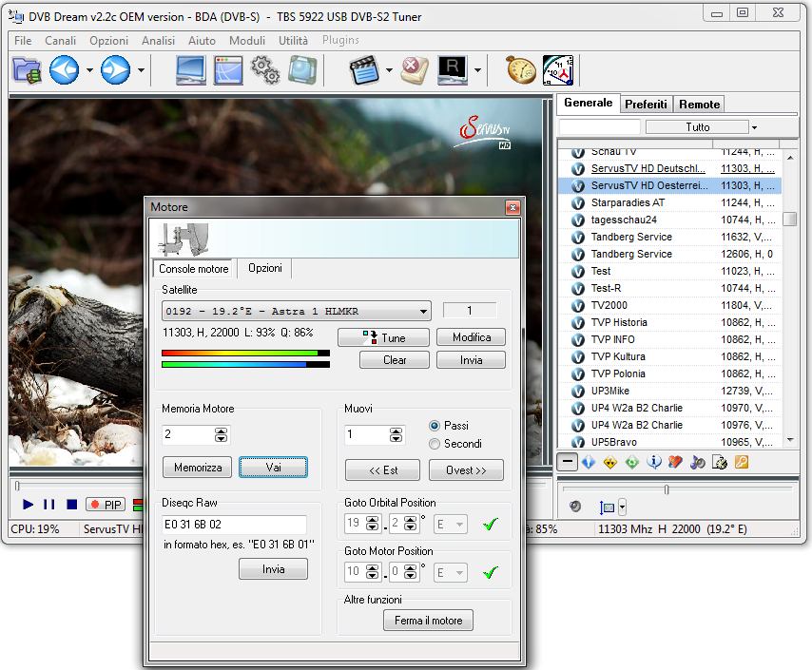Click the Diseqc Raw hex input field
This screenshot has height=670, width=812.
pyautogui.click(x=234, y=525)
